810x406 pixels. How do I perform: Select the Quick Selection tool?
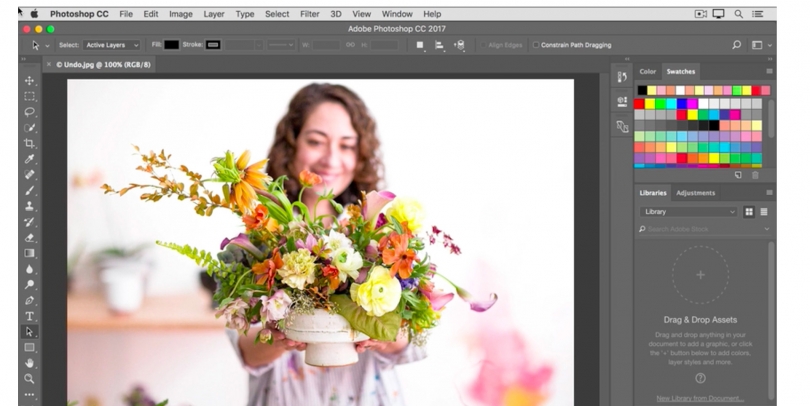29,128
